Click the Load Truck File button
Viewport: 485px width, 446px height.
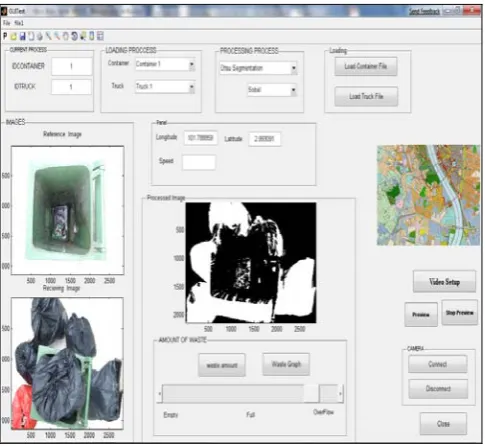(x=366, y=97)
